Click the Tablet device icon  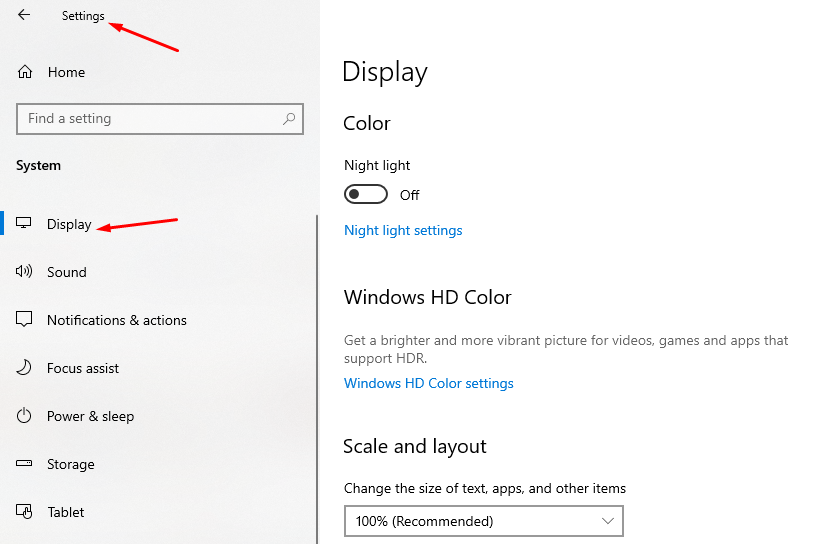click(25, 512)
